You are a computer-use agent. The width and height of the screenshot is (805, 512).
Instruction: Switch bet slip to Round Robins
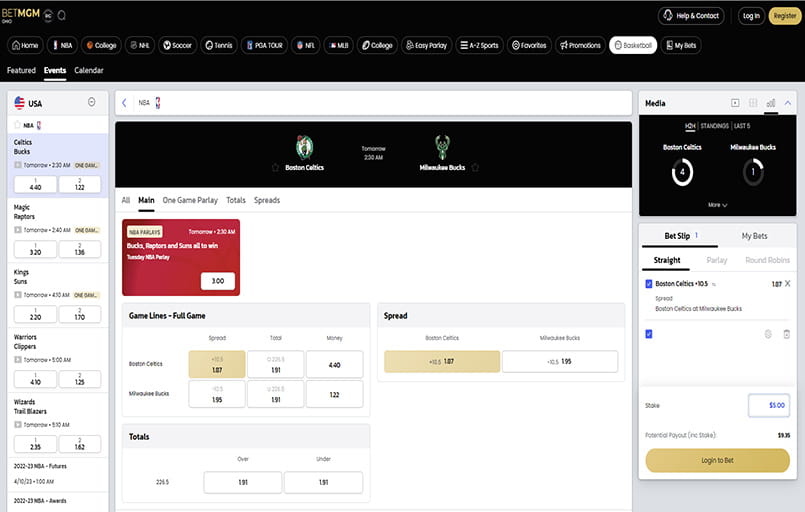pyautogui.click(x=768, y=260)
